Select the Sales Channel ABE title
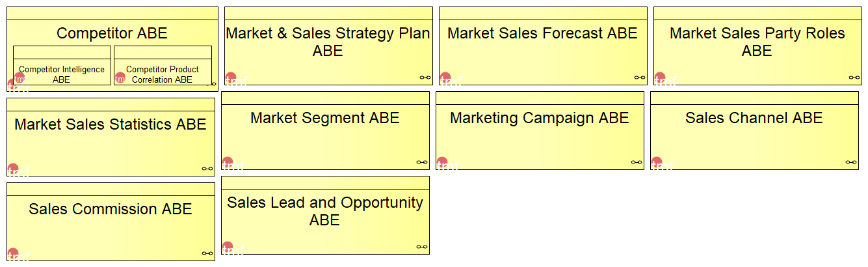 tap(754, 118)
